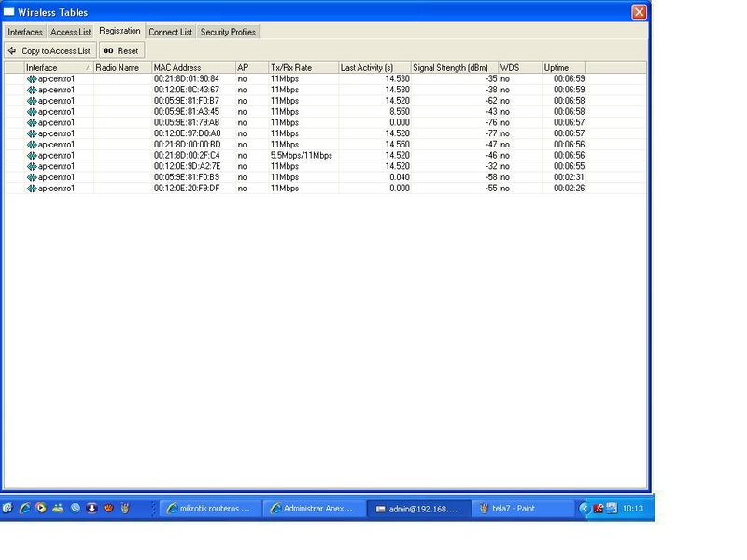747x560 pixels.
Task: Sort by MAC Address column header
Action: pos(194,67)
